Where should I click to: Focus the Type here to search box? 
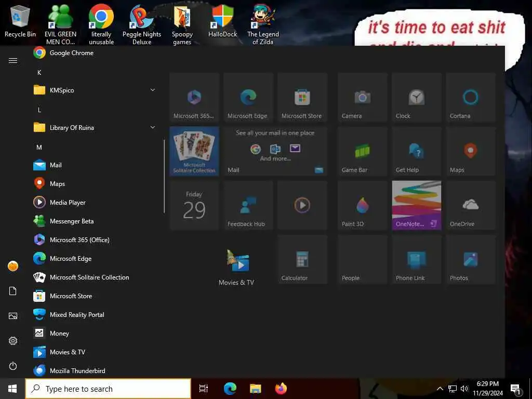pyautogui.click(x=108, y=389)
